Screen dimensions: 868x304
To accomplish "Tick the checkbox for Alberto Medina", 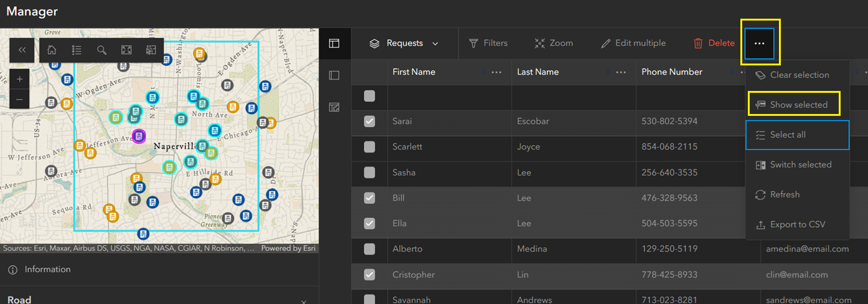I will [x=370, y=249].
